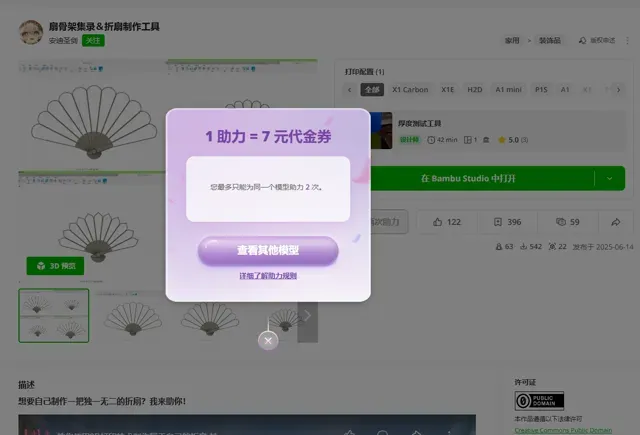Click the thumbs-up like icon 122
640x435 pixels.
tap(438, 222)
